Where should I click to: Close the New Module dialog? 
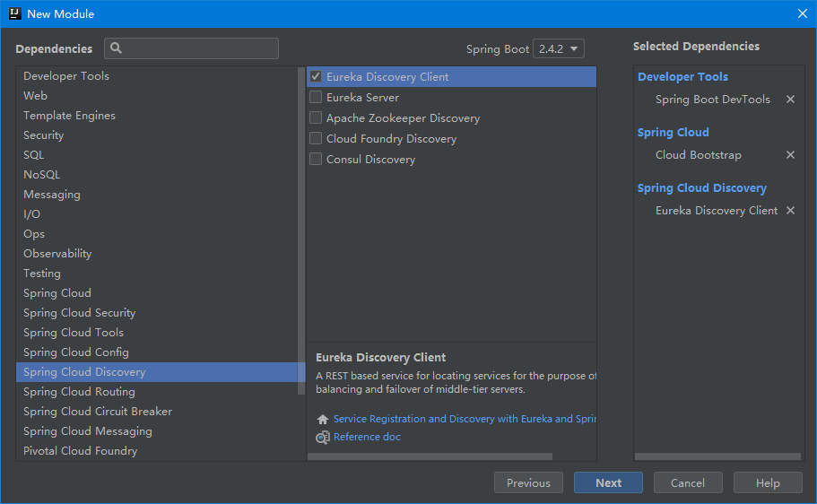(803, 13)
